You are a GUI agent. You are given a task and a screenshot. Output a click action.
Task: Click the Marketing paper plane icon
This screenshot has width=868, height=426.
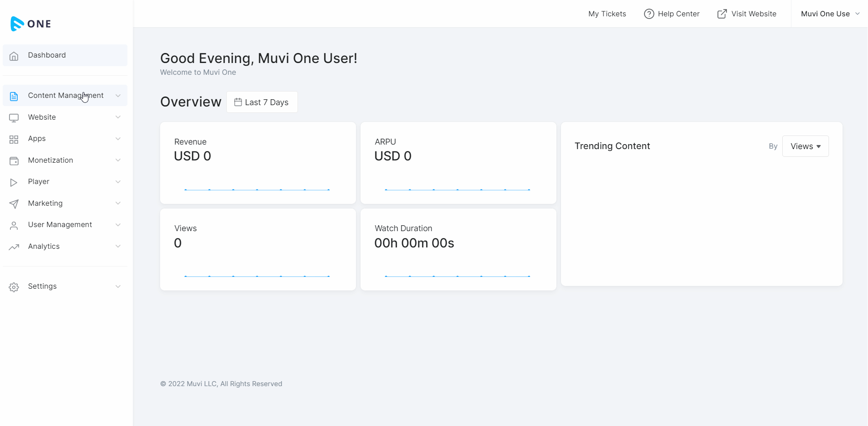(x=14, y=204)
